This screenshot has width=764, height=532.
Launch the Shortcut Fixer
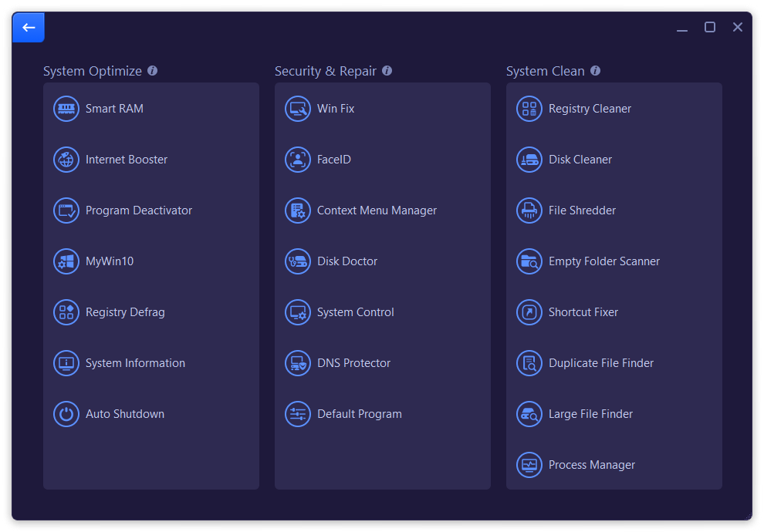point(583,312)
